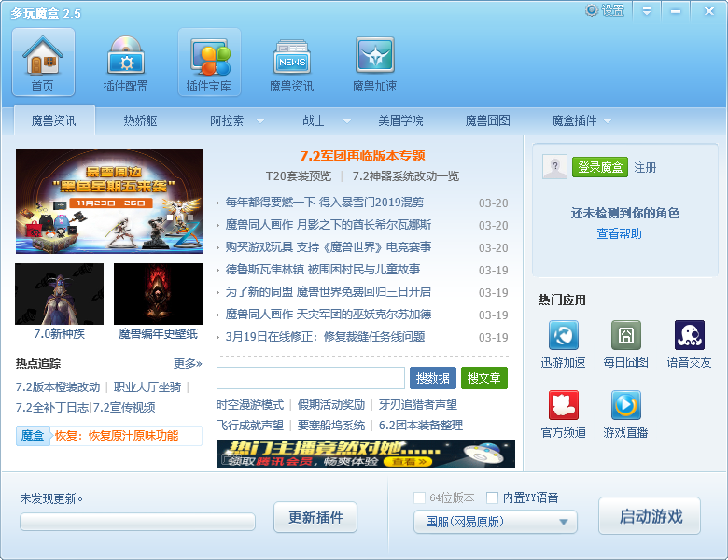
Task: Click the 启动游戏 launch button
Action: point(650,516)
